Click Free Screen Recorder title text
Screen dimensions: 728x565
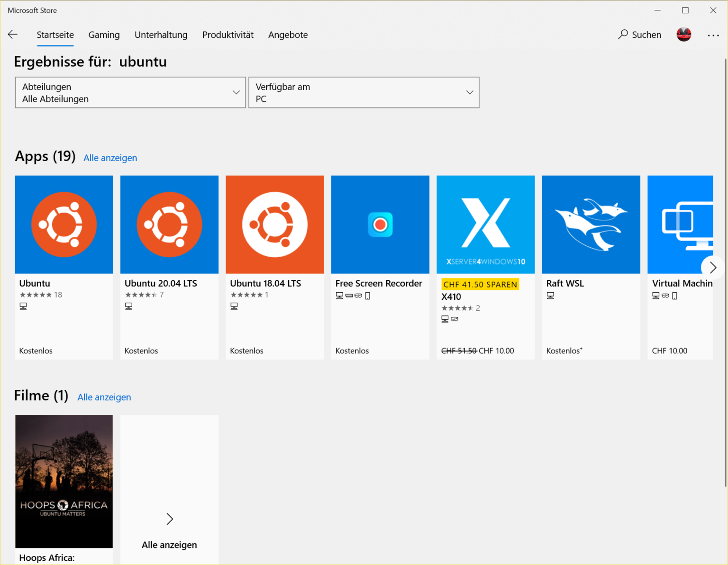point(379,283)
